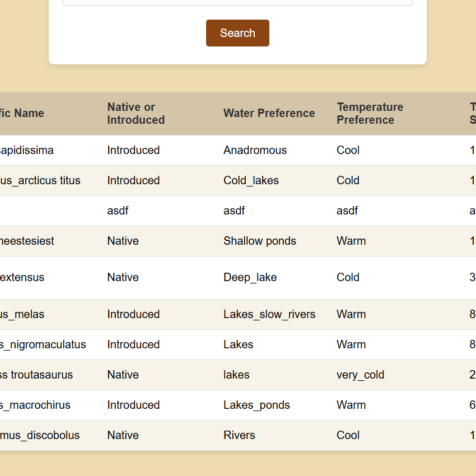Select the Cold_lakes cell
Screen dimensions: 476x476
[x=251, y=180]
